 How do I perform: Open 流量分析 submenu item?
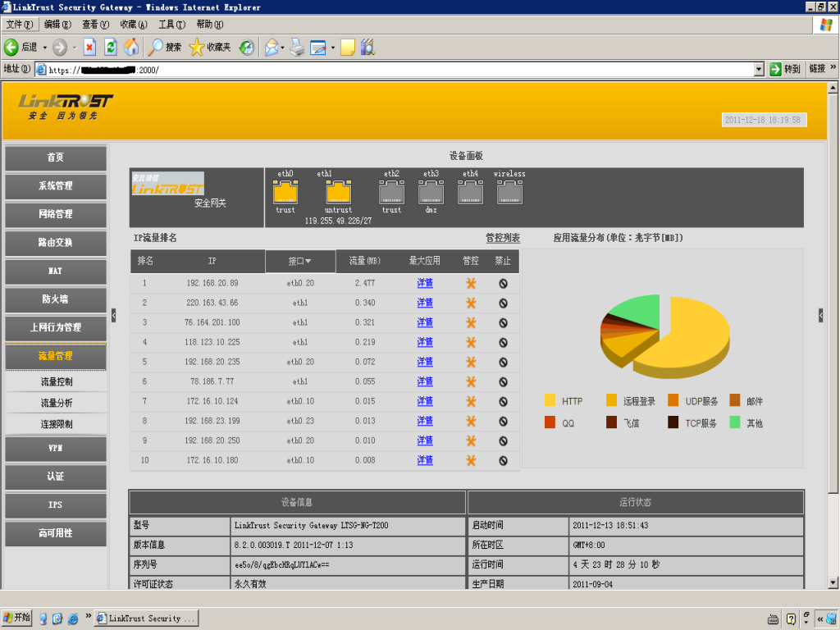[57, 403]
